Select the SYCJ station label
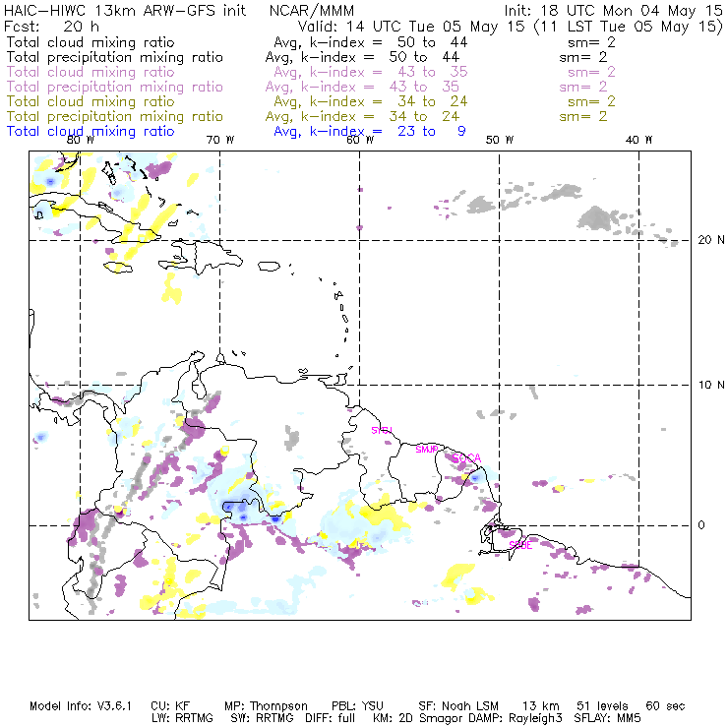This screenshot has height=728, width=728. pyautogui.click(x=381, y=431)
